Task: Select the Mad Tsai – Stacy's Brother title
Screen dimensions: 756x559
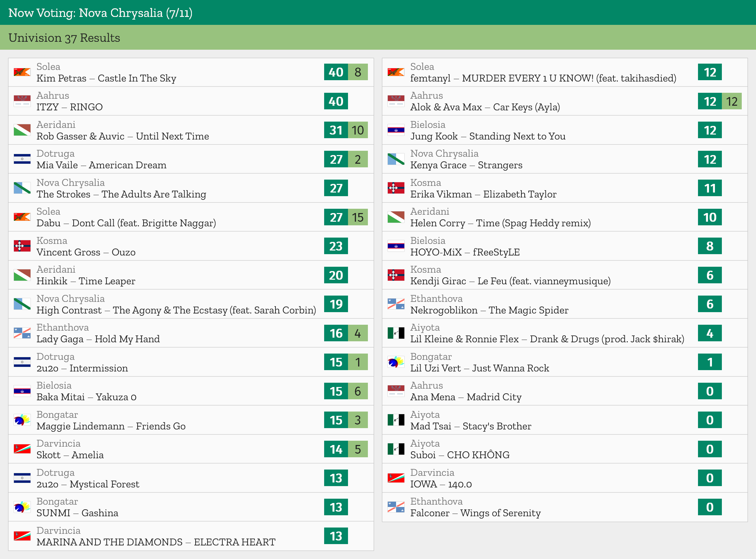Action: coord(471,426)
